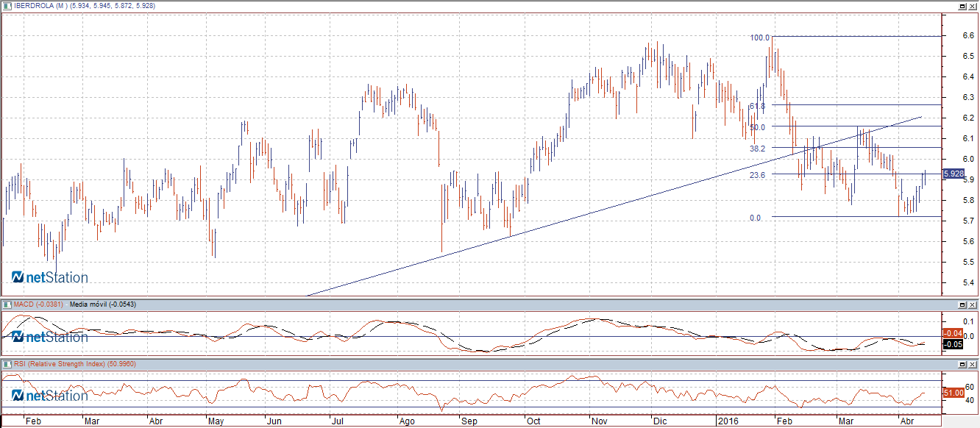Select the Fibonacci 0.0 level label
Viewport: 980px width, 428px height.
click(755, 218)
